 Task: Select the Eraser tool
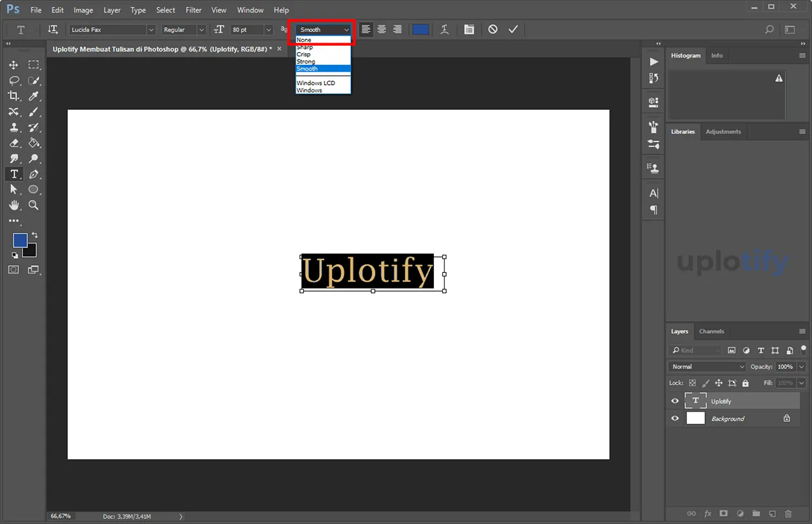click(13, 143)
